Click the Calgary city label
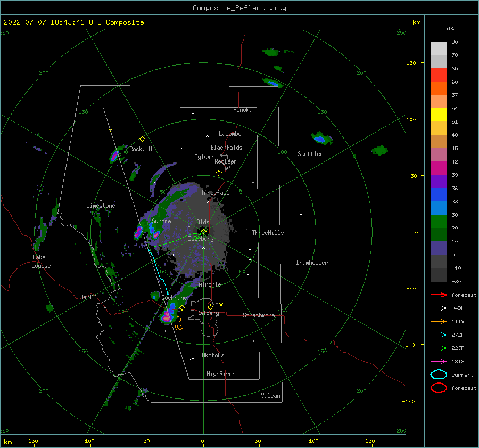The image size is (479, 448). pyautogui.click(x=208, y=313)
